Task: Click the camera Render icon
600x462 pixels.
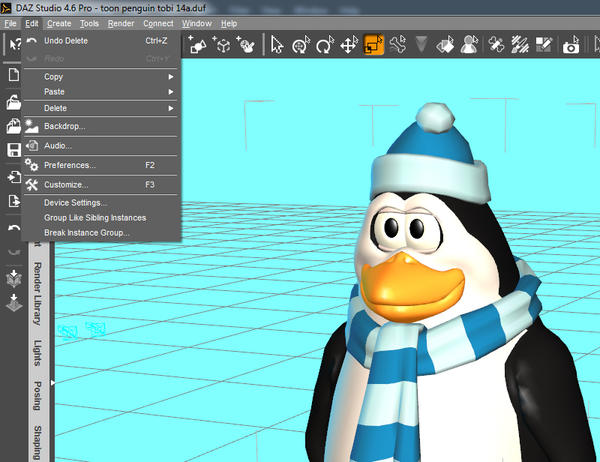Action: click(x=571, y=46)
